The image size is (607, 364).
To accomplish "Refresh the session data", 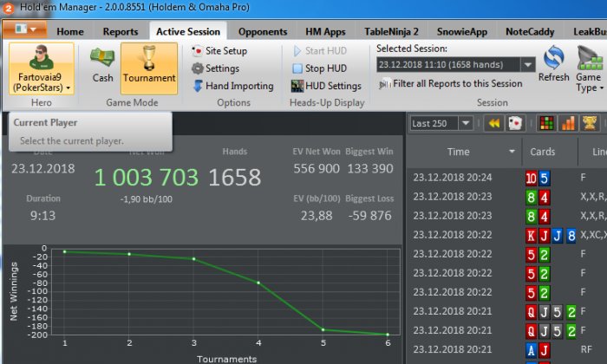I will tap(553, 64).
